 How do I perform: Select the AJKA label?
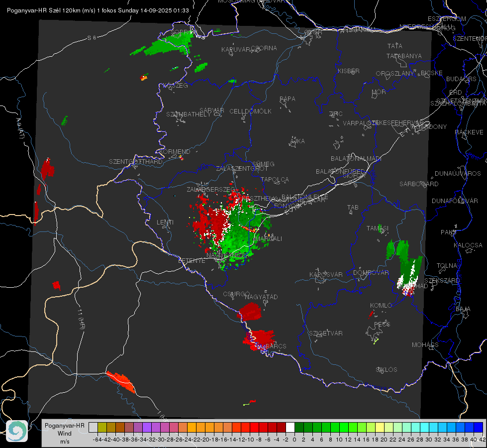click(297, 141)
